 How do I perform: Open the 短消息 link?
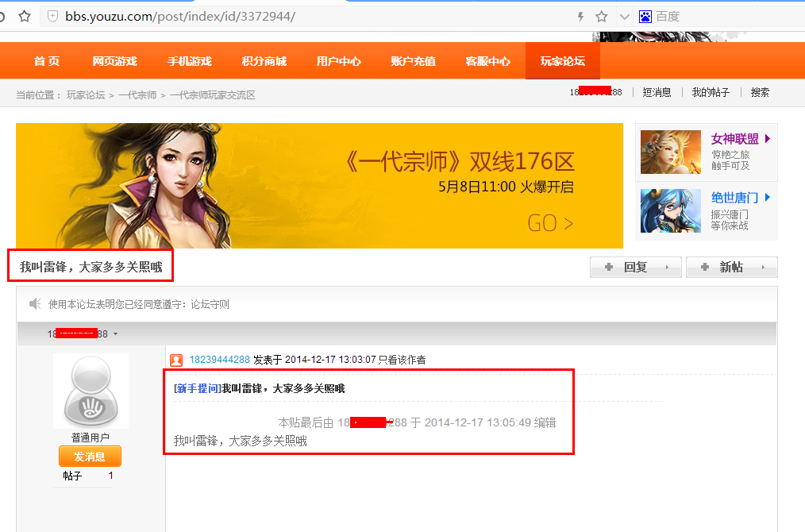(x=657, y=92)
